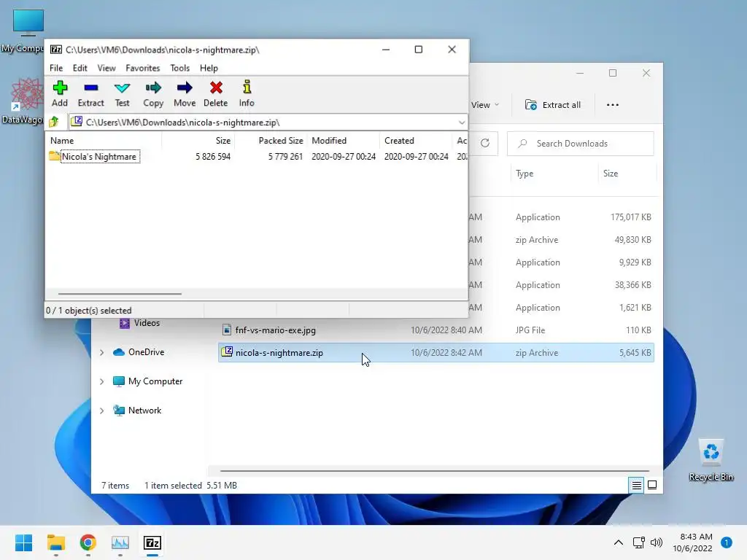This screenshot has height=560, width=747.
Task: Expand the 7-Zip address path dropdown
Action: pyautogui.click(x=461, y=122)
